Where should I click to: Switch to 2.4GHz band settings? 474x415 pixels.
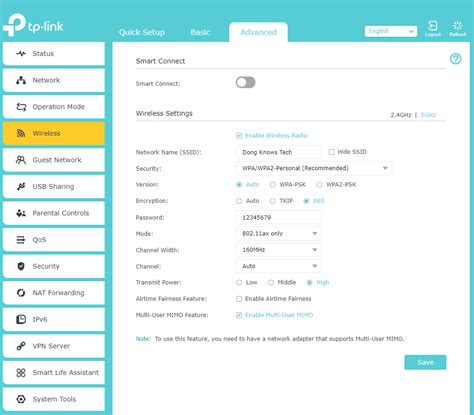click(x=401, y=115)
